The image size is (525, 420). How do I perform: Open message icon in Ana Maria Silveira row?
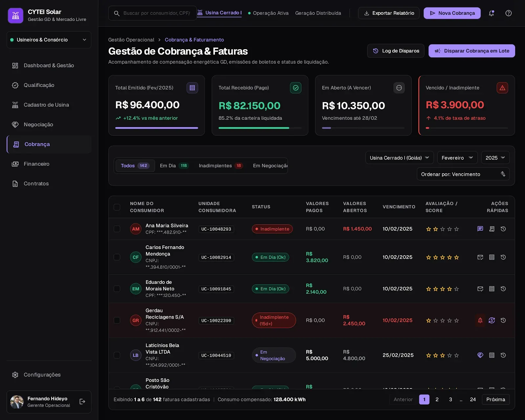[480, 229]
